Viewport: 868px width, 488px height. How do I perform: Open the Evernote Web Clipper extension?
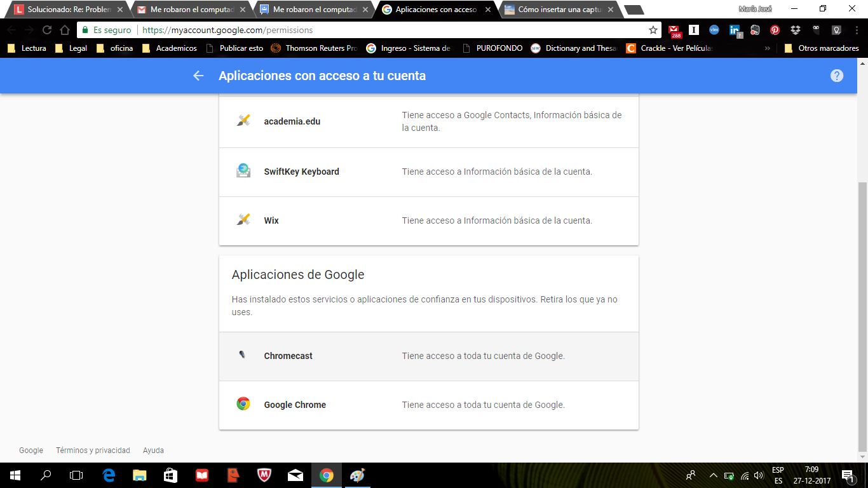click(x=755, y=30)
